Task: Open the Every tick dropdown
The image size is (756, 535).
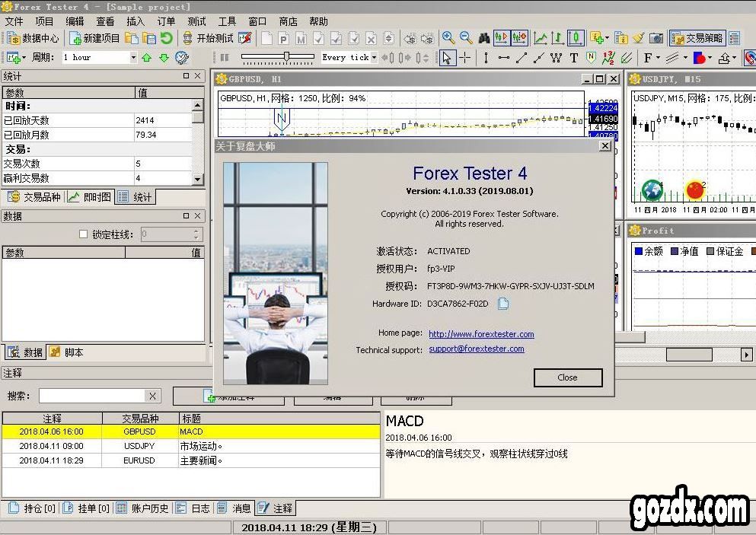Action: (374, 58)
